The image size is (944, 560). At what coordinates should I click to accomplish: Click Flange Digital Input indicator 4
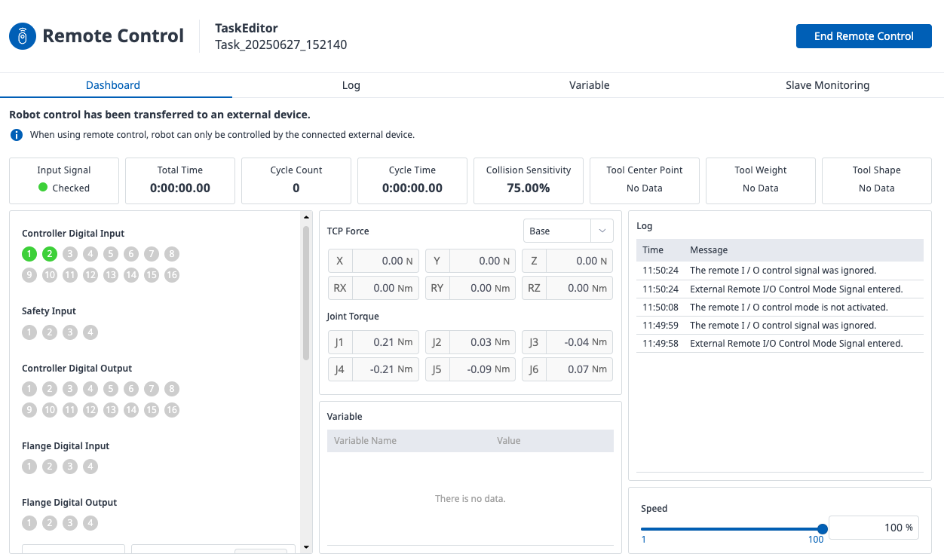(90, 467)
